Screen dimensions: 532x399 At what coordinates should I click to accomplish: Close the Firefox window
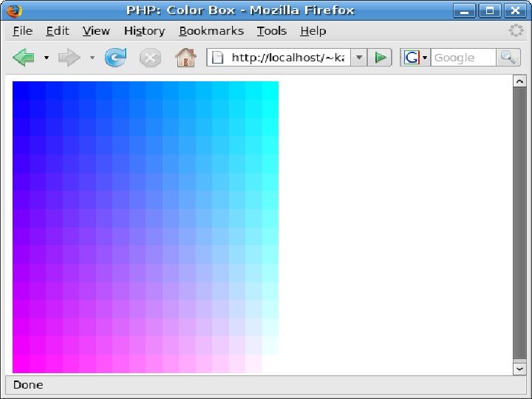click(x=515, y=10)
